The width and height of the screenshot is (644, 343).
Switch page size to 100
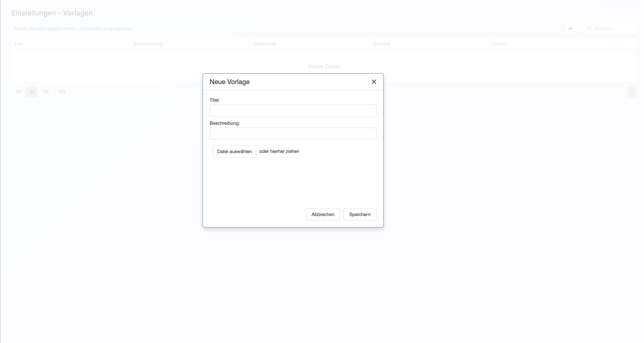(61, 92)
